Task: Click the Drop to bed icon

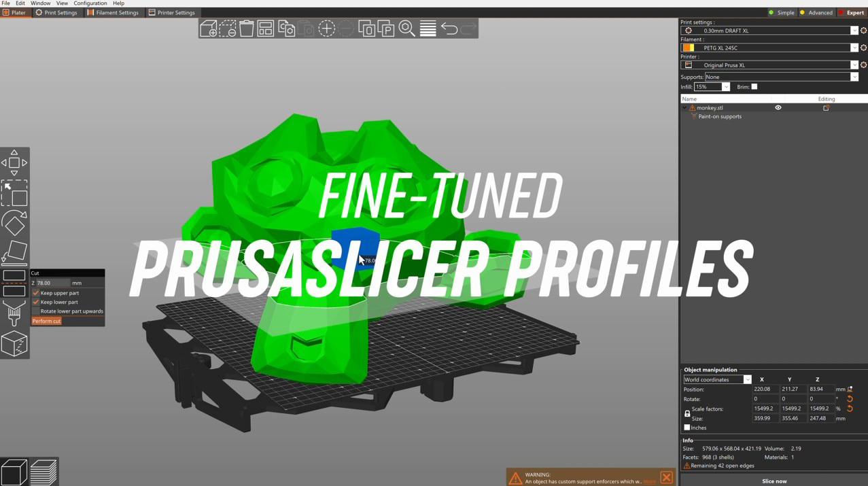Action: point(850,389)
